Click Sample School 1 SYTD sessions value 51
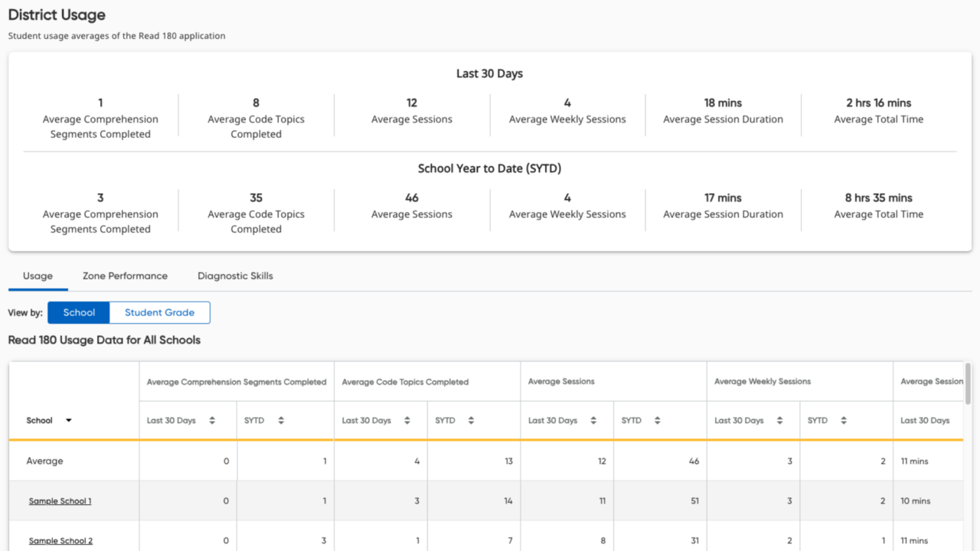The width and height of the screenshot is (980, 551). (x=694, y=501)
